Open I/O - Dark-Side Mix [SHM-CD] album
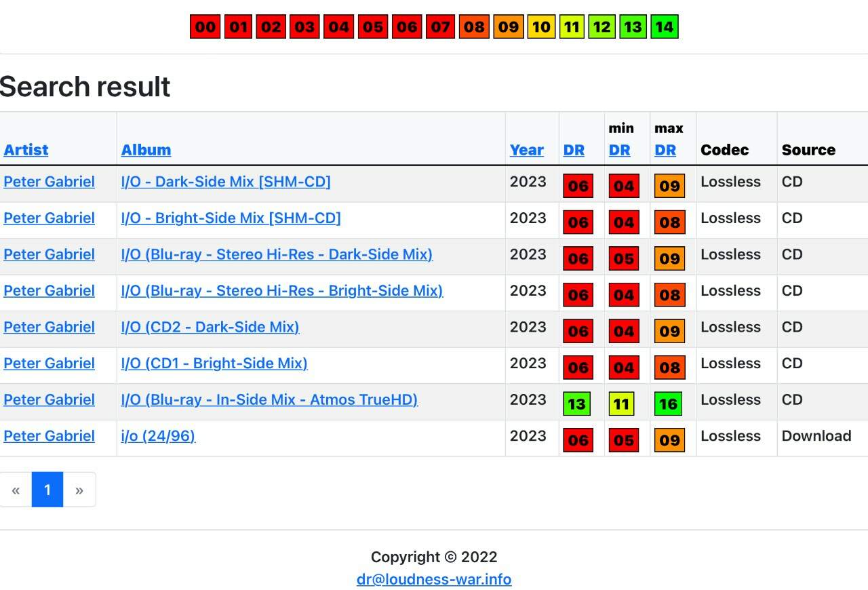The width and height of the screenshot is (868, 590). pyautogui.click(x=226, y=182)
